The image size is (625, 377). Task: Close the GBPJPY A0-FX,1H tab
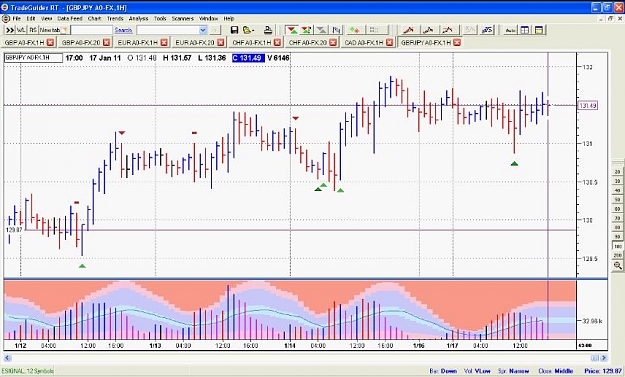457,42
